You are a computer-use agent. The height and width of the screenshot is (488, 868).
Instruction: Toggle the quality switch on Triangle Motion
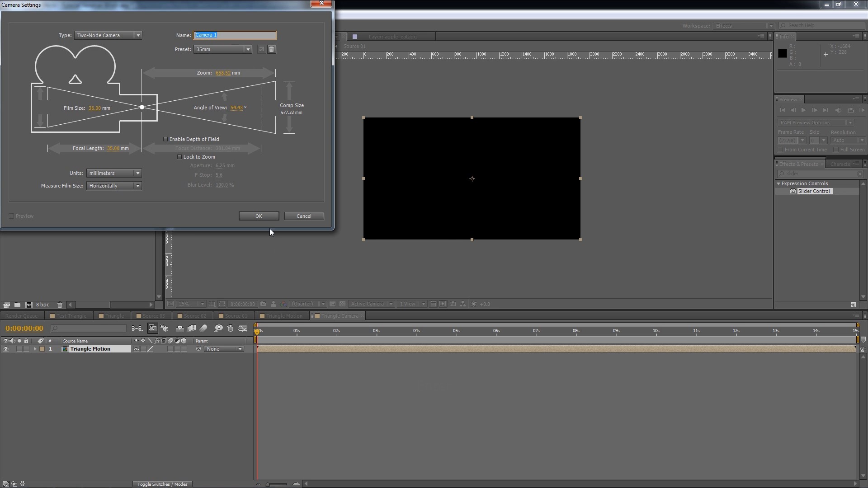tap(151, 349)
